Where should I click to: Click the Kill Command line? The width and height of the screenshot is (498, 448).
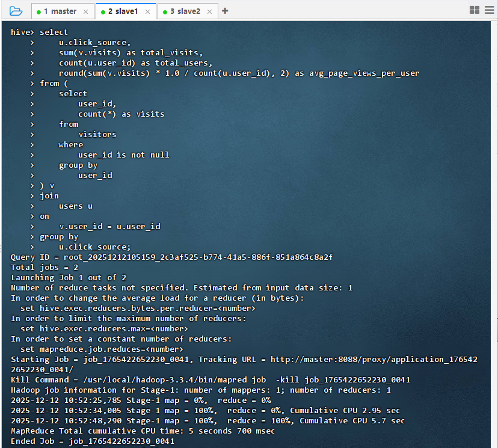coord(211,379)
